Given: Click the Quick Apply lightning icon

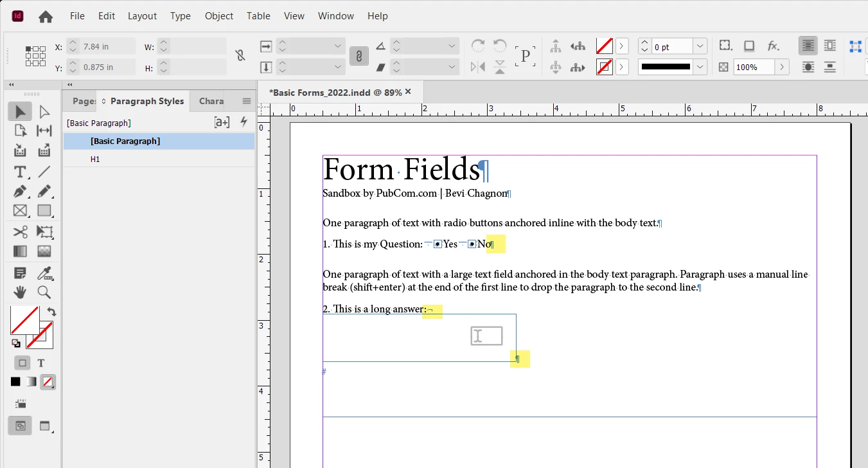Looking at the screenshot, I should click(x=244, y=122).
